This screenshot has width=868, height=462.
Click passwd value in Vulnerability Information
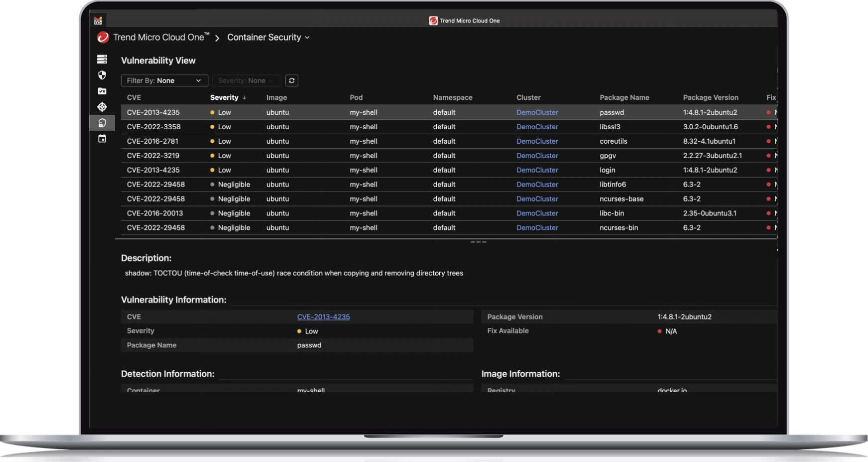click(x=309, y=345)
